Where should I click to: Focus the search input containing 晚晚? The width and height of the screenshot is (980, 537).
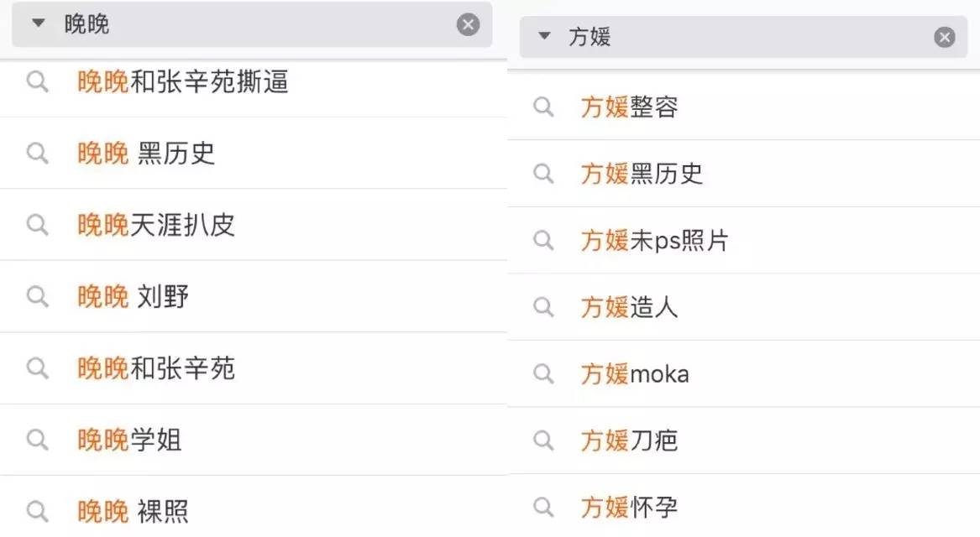(x=252, y=24)
